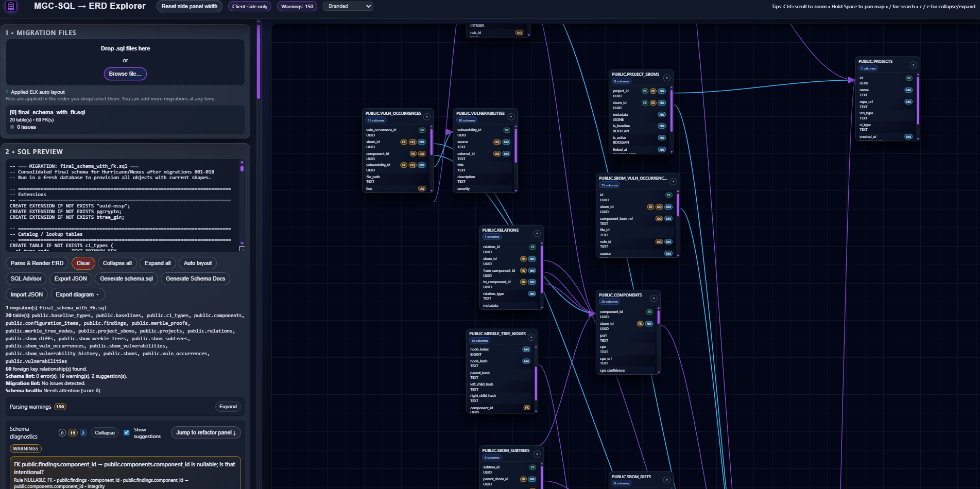Click Reset side panel width
This screenshot has height=489, width=980.
[190, 6]
